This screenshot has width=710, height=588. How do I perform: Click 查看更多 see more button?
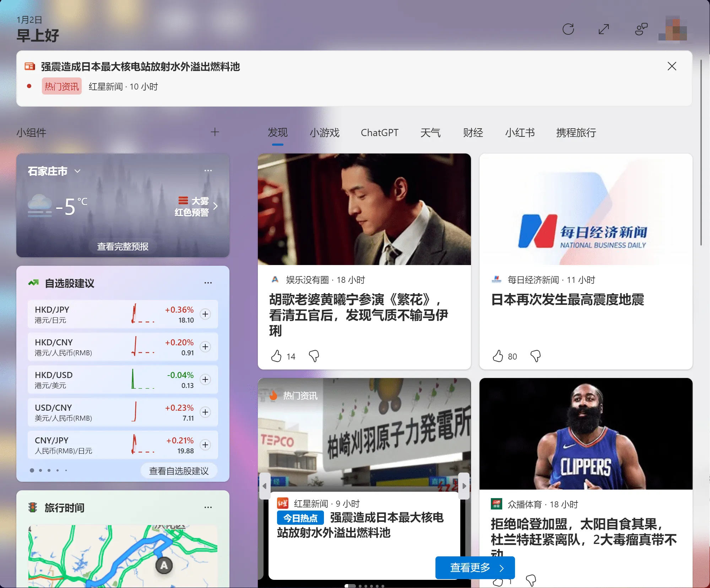475,568
